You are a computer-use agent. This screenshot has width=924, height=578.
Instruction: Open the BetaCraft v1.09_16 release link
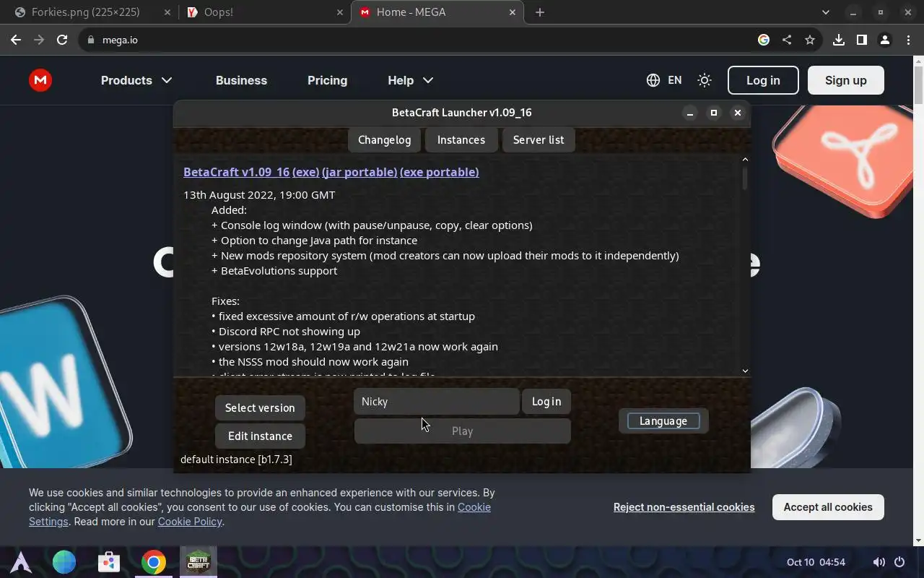tap(236, 172)
